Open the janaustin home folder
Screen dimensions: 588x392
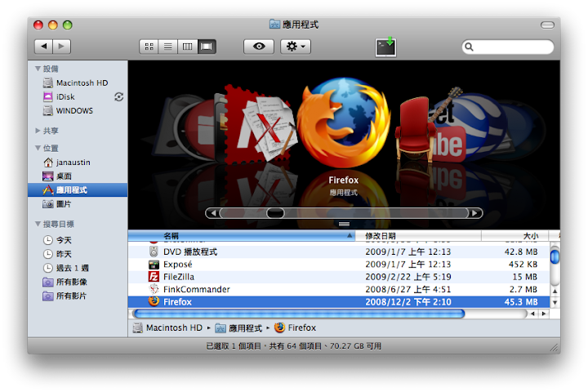click(78, 162)
